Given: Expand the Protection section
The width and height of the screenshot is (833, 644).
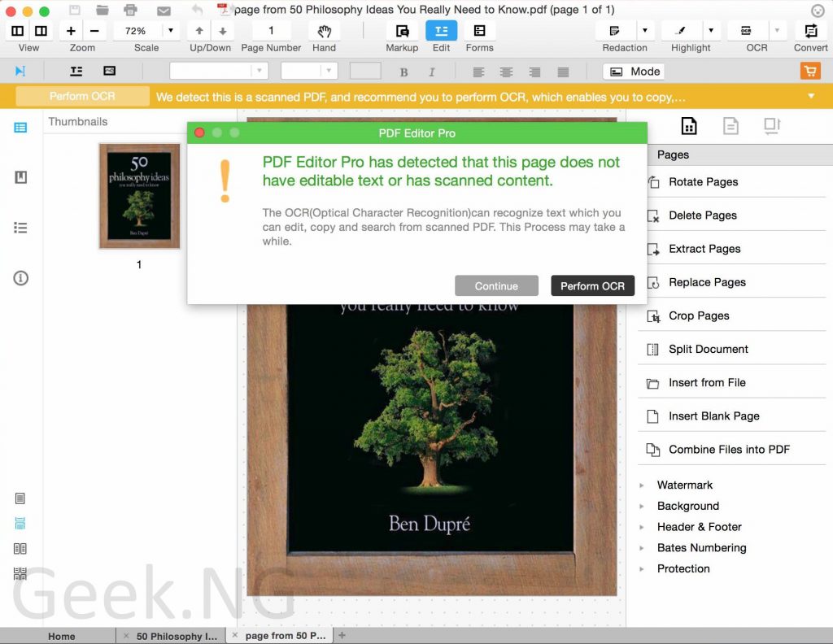Looking at the screenshot, I should 642,568.
